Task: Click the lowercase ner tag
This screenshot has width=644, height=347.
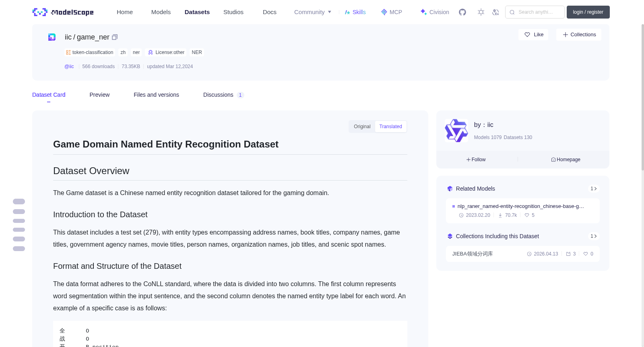Action: click(136, 52)
